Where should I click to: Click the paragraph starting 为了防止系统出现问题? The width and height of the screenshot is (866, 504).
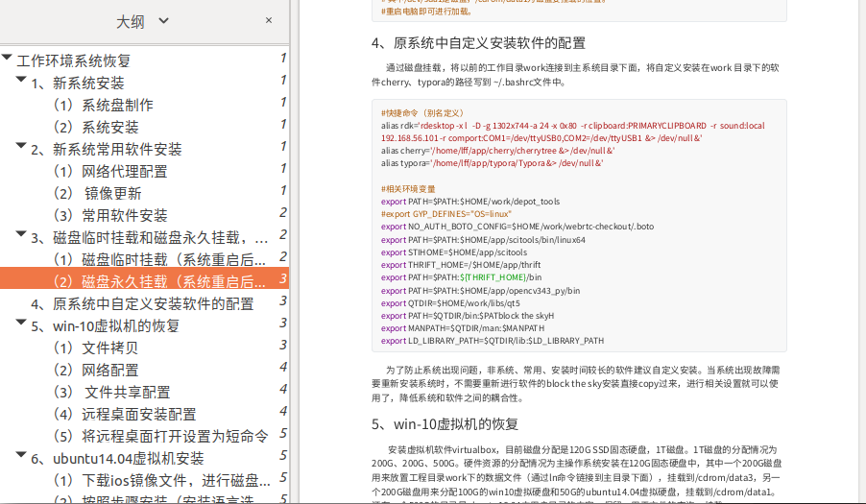click(575, 384)
